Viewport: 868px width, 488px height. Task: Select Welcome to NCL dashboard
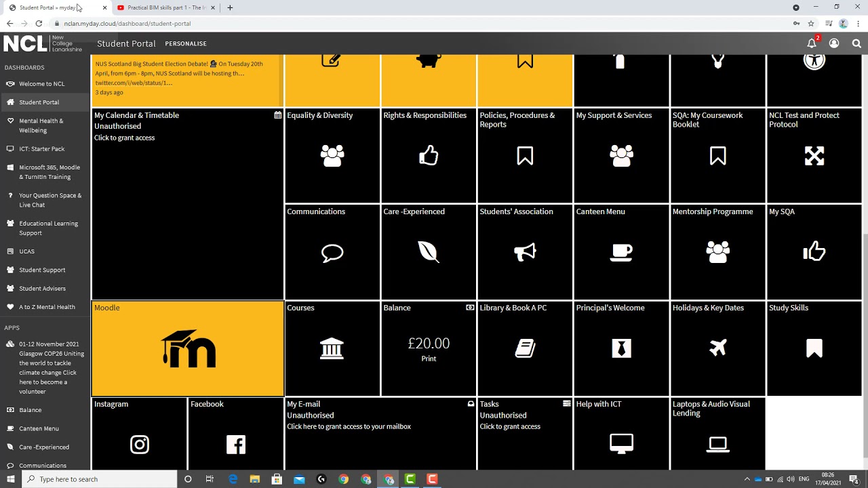[45, 84]
